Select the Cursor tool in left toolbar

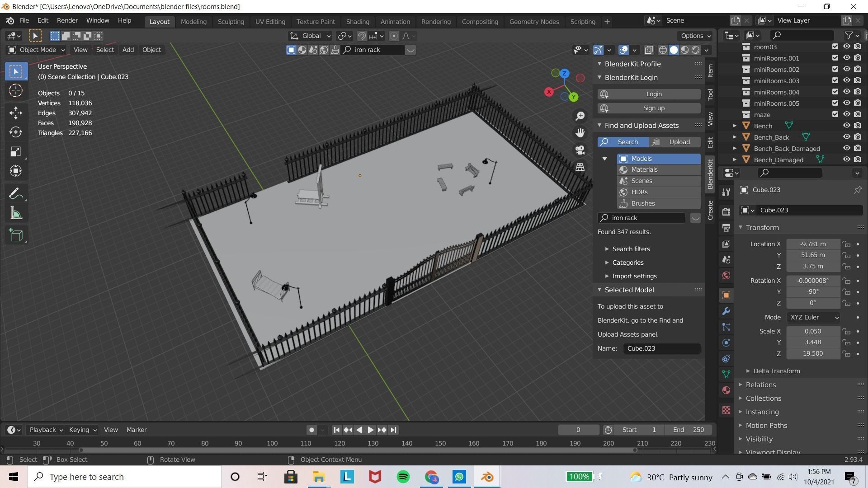click(x=16, y=91)
